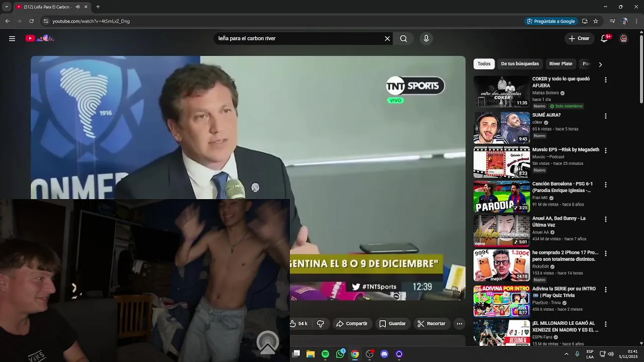Open File Explorer from the taskbar
Viewport: 644px width, 362px height.
pyautogui.click(x=310, y=354)
